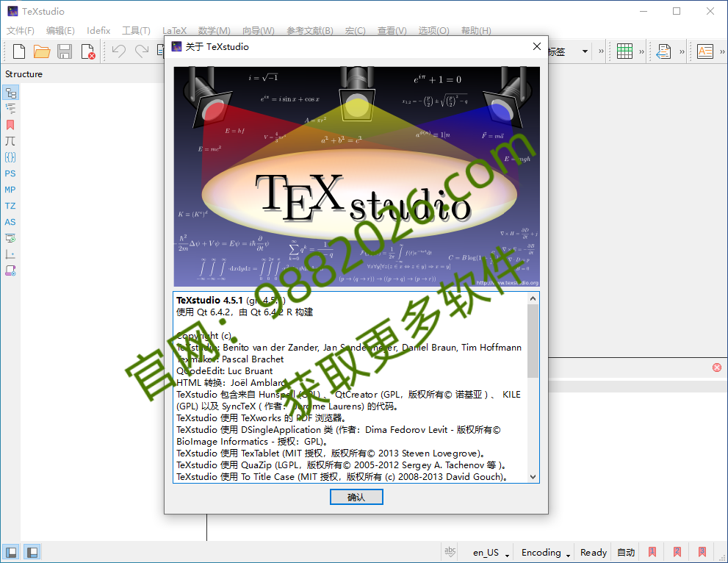
Task: Redo the action in toolbar
Action: (x=142, y=51)
